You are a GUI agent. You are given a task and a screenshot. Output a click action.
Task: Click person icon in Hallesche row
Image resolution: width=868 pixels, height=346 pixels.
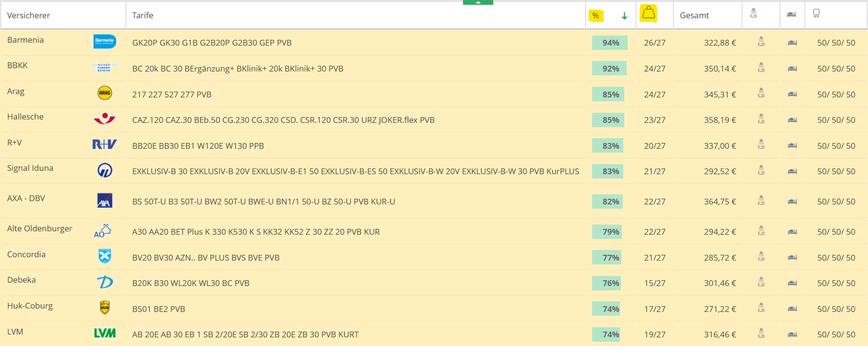point(761,119)
